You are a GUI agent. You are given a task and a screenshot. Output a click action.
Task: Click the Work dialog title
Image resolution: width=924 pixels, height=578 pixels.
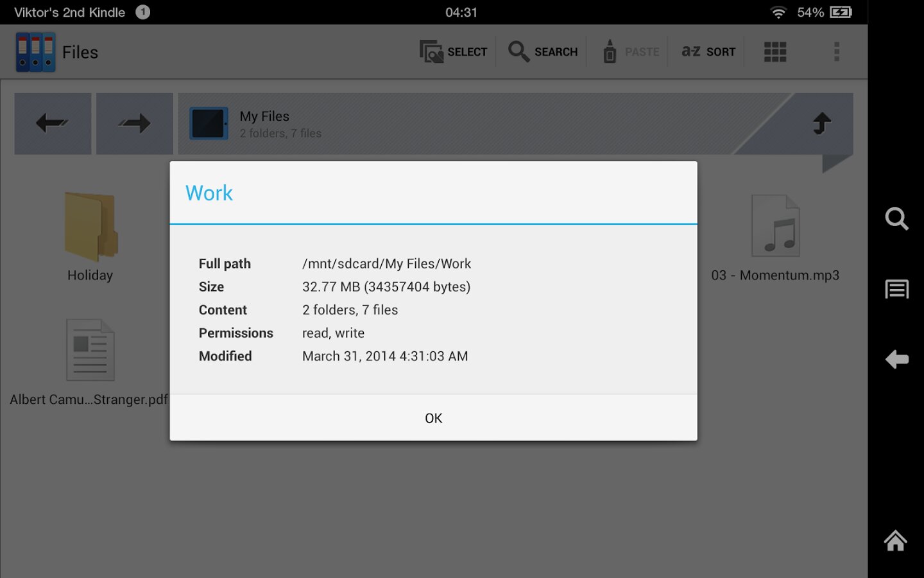pos(209,193)
